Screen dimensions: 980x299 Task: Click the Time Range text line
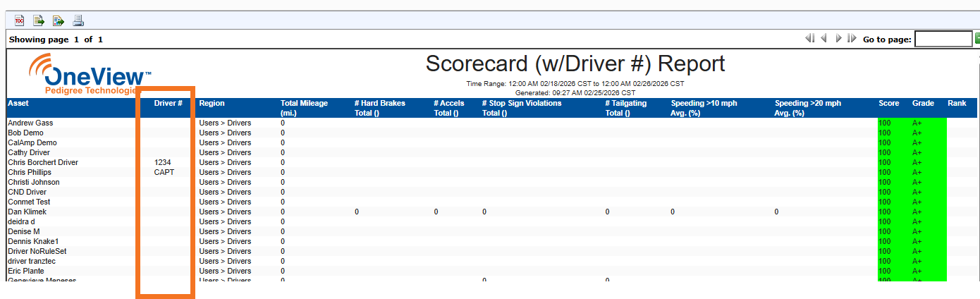(575, 83)
